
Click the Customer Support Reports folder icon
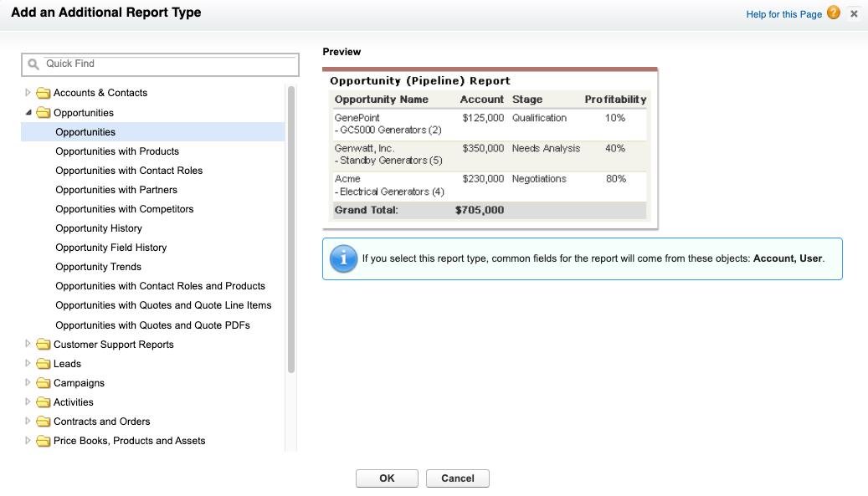point(44,345)
